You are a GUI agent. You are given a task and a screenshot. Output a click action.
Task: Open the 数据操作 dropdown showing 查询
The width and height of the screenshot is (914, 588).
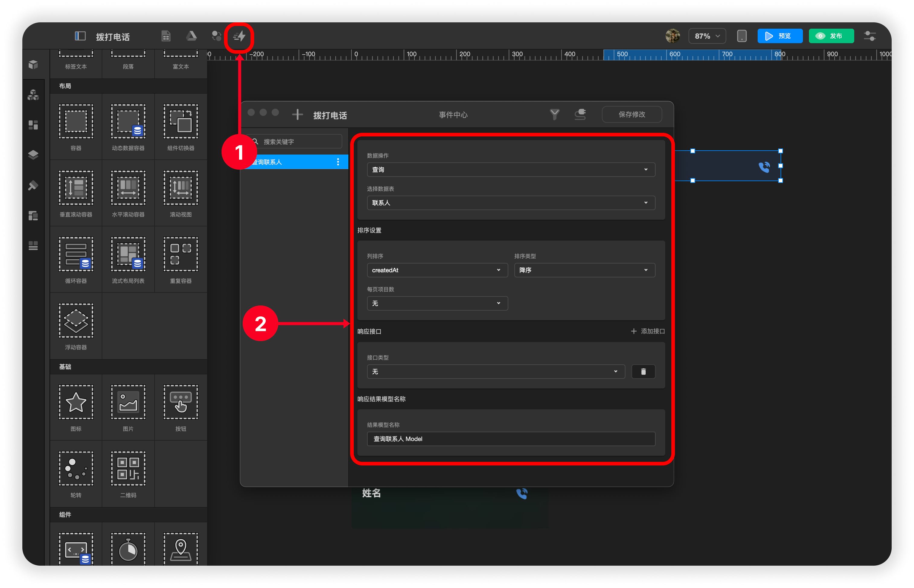[510, 170]
